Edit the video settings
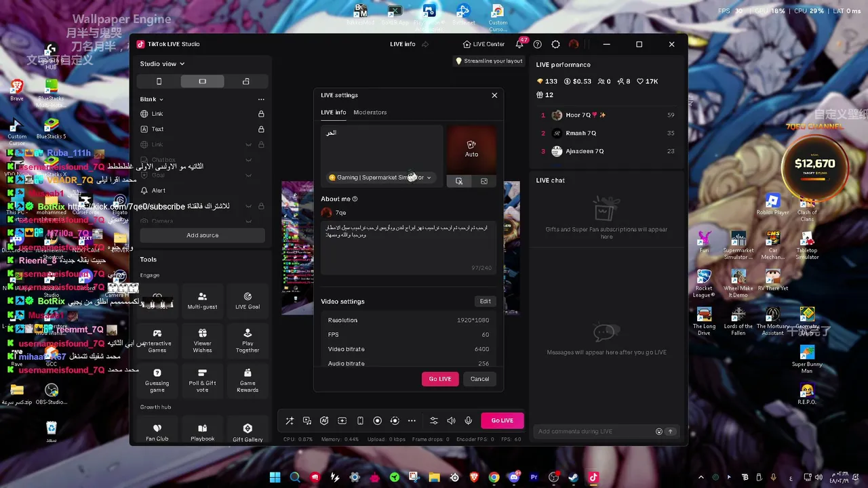Image resolution: width=868 pixels, height=488 pixels. [x=485, y=302]
